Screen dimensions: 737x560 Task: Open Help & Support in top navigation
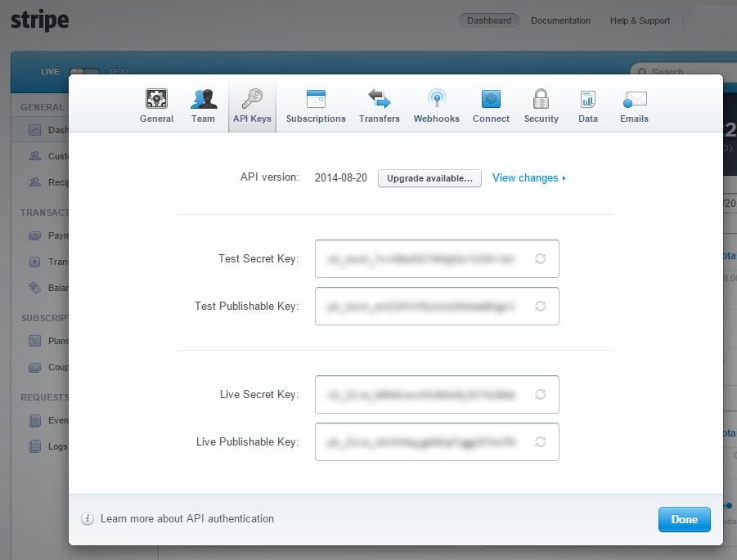click(640, 20)
